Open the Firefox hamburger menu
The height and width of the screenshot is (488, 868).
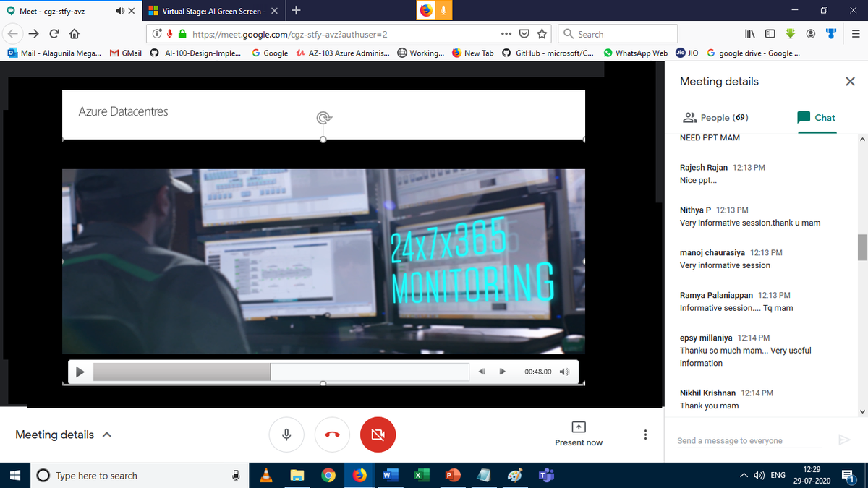pyautogui.click(x=855, y=34)
